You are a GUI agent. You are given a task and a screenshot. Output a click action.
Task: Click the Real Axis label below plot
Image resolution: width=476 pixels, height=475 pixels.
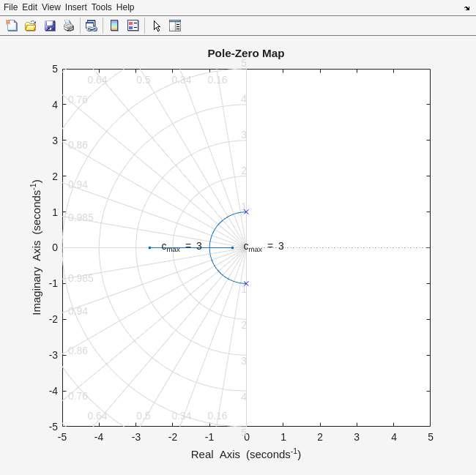click(x=246, y=455)
